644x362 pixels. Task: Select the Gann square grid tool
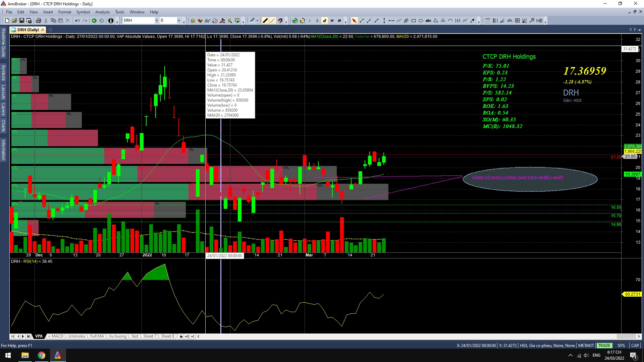pos(517,21)
